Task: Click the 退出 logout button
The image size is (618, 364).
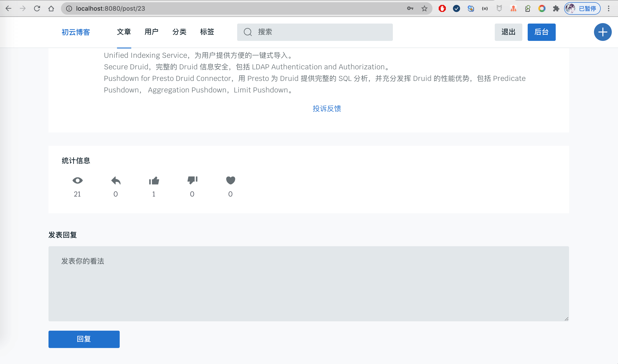Action: click(508, 32)
